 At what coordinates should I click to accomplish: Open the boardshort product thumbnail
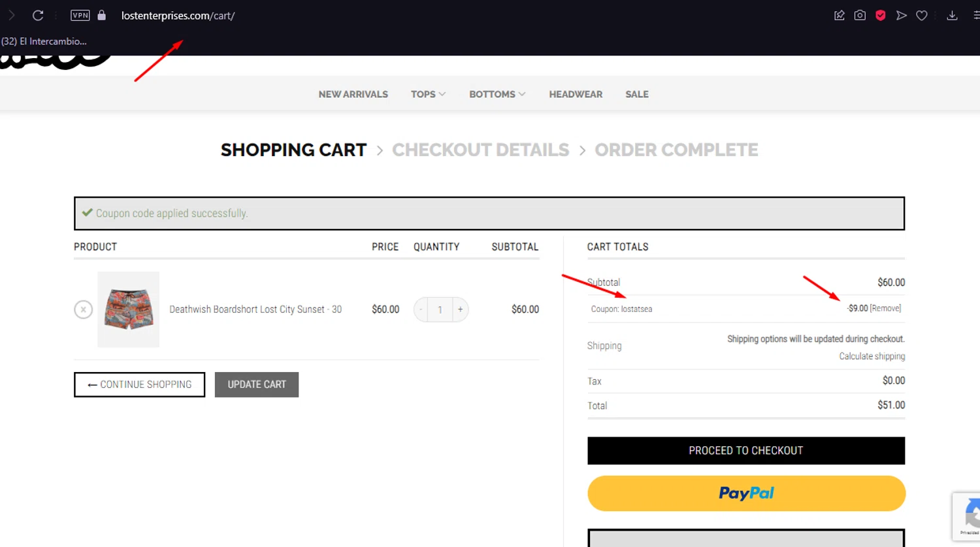[x=128, y=309]
